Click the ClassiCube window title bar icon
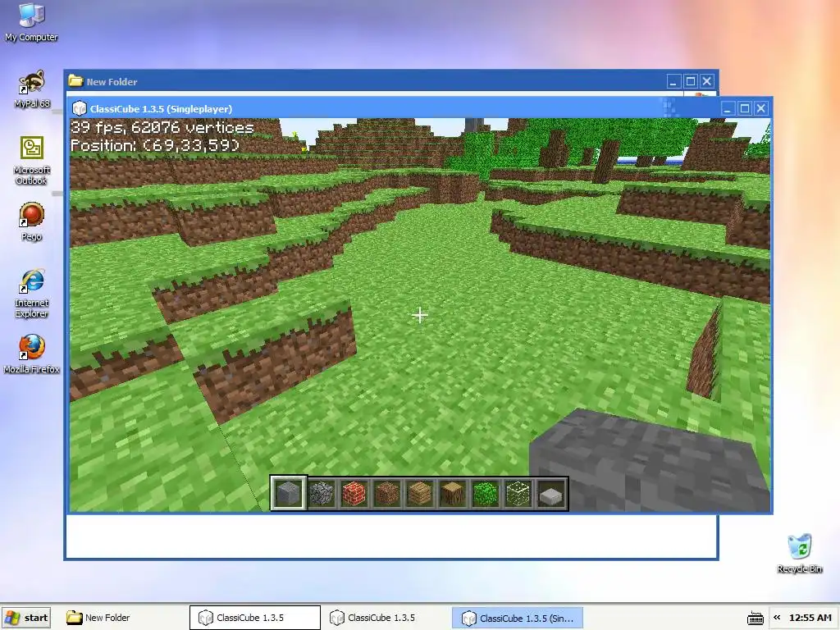The height and width of the screenshot is (630, 840). point(80,109)
